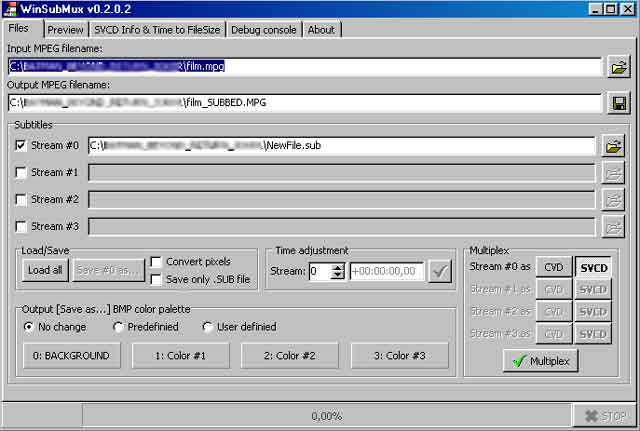Click disabled browse icon for Stream #1

(613, 173)
